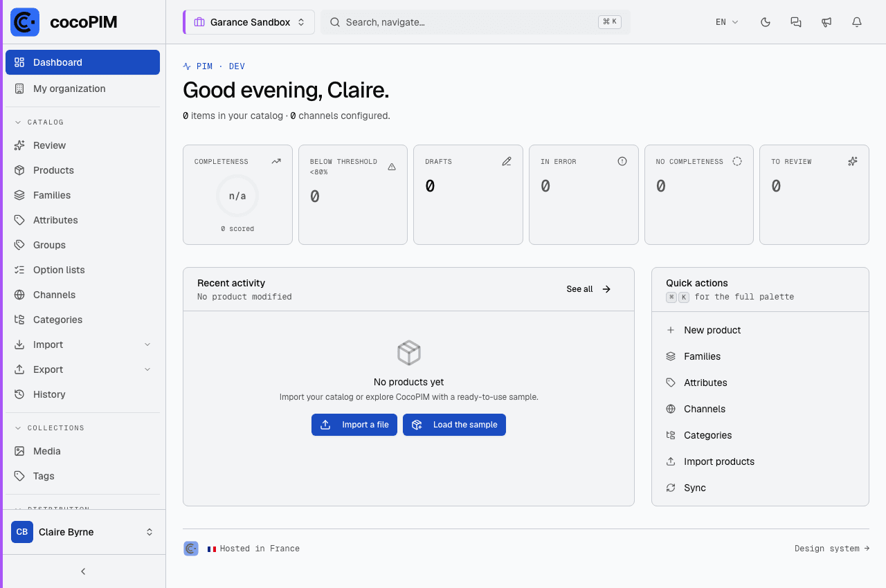This screenshot has width=886, height=588.
Task: Click the sparkle icon on To Review card
Action: coord(853,161)
